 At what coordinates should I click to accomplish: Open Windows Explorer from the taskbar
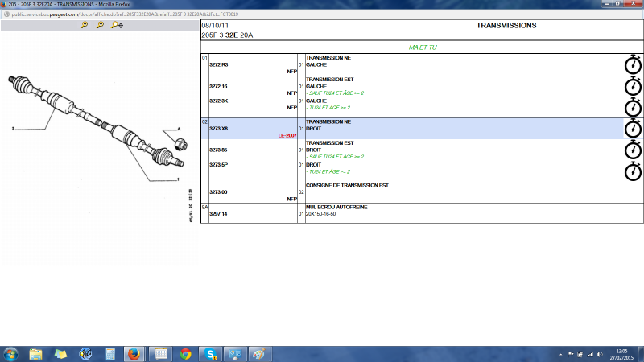coord(35,354)
